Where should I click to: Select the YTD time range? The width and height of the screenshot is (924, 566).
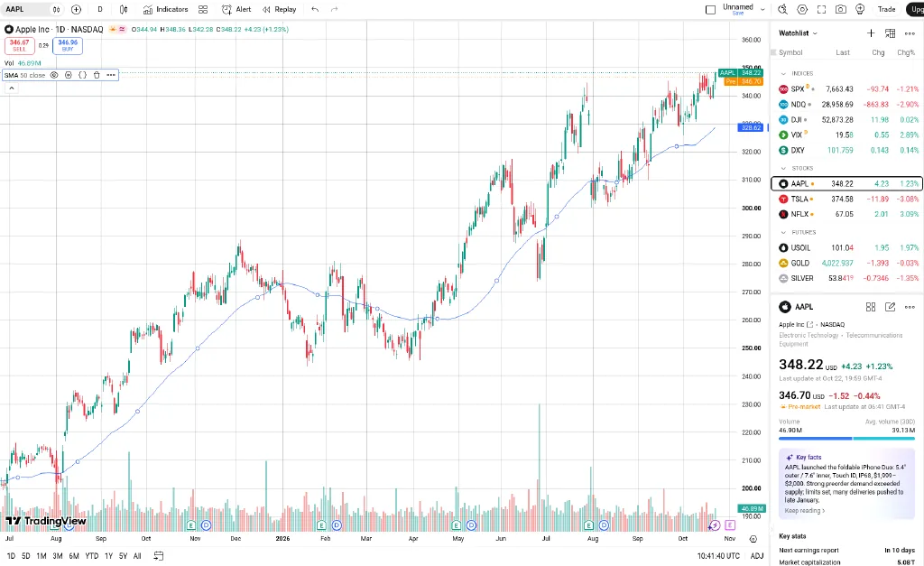pyautogui.click(x=92, y=556)
